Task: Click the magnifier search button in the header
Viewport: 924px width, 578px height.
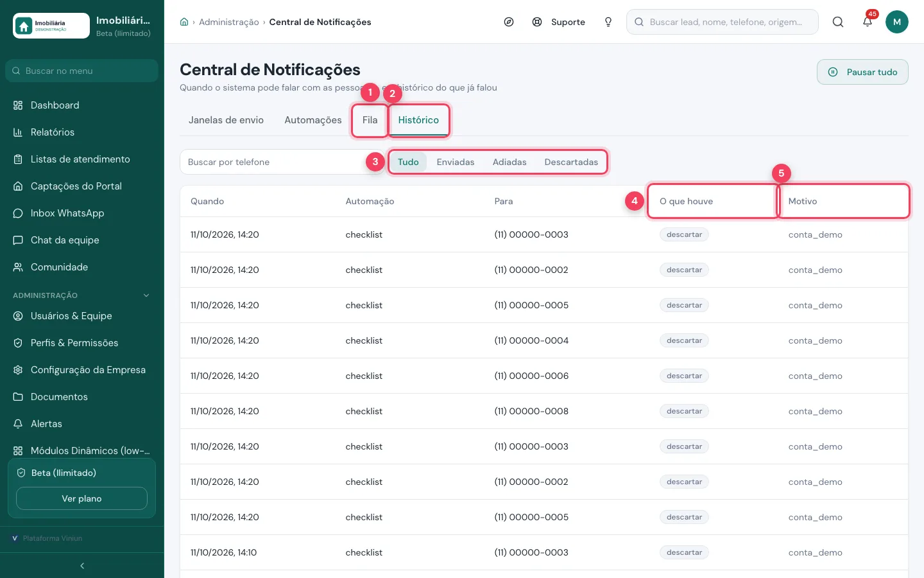Action: click(x=838, y=22)
